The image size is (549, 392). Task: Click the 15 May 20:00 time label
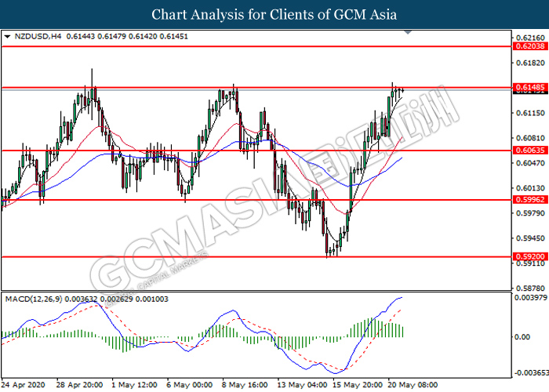click(x=358, y=385)
